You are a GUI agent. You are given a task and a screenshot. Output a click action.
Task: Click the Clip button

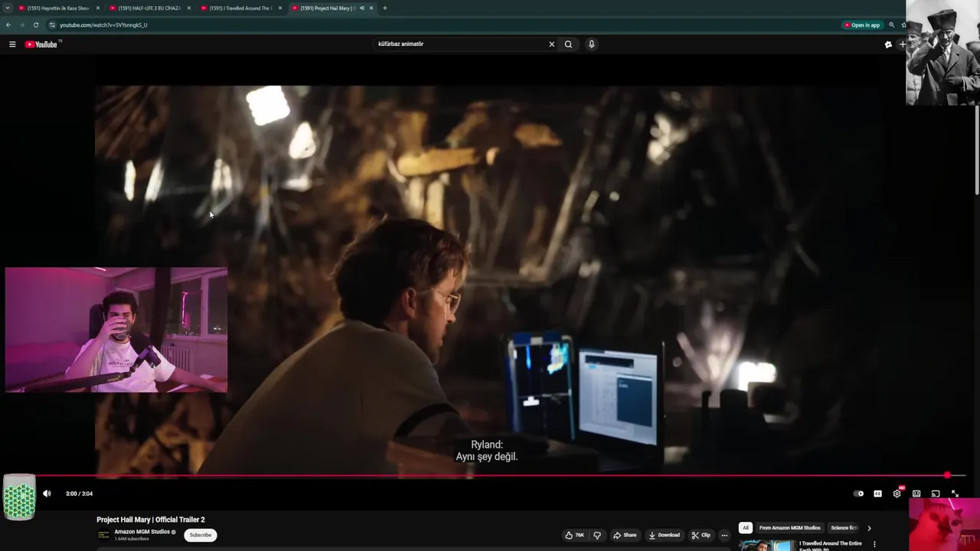click(701, 535)
